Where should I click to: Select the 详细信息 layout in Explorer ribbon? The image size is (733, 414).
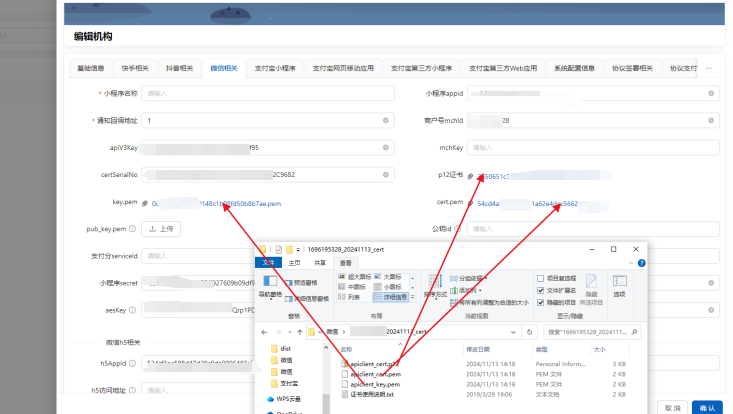(390, 297)
